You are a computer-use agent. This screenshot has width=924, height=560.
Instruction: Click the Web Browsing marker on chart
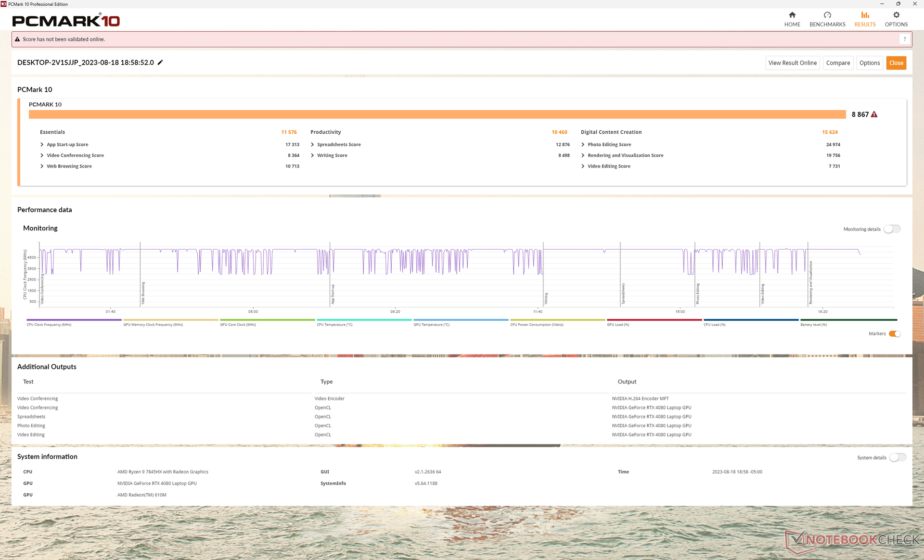click(143, 293)
